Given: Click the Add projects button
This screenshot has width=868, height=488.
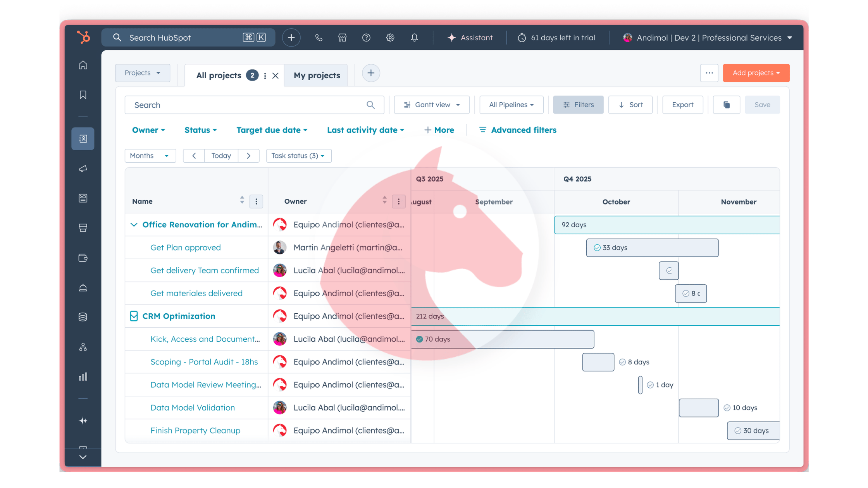Looking at the screenshot, I should (756, 73).
